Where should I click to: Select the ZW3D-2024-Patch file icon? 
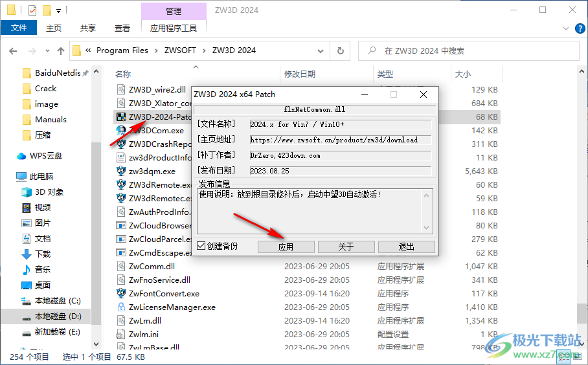click(121, 117)
